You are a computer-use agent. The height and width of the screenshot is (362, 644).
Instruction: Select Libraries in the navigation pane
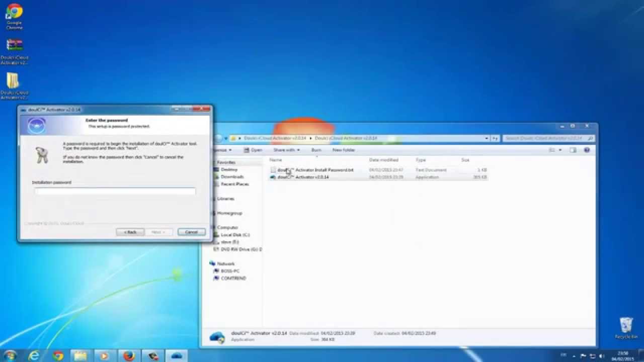(225, 199)
